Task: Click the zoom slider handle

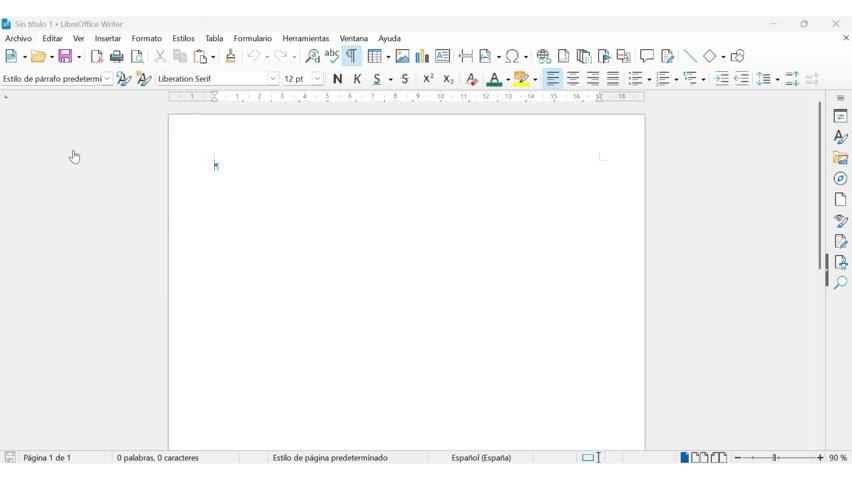Action: [x=775, y=458]
